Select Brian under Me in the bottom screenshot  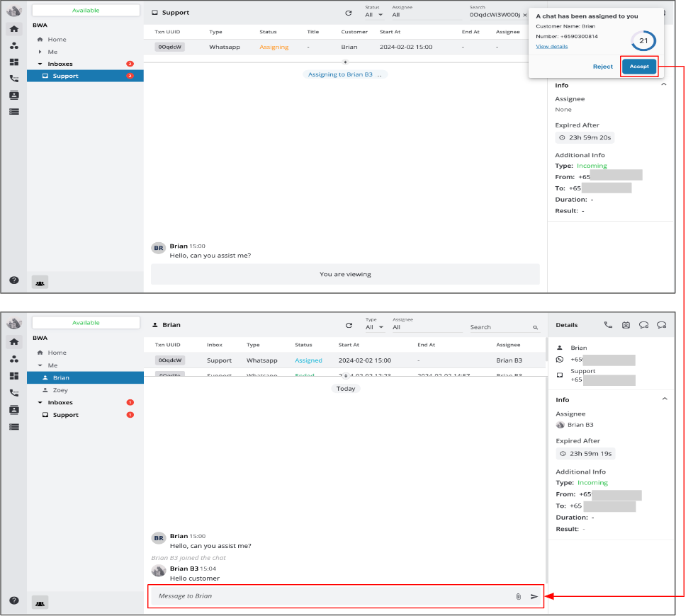click(85, 378)
